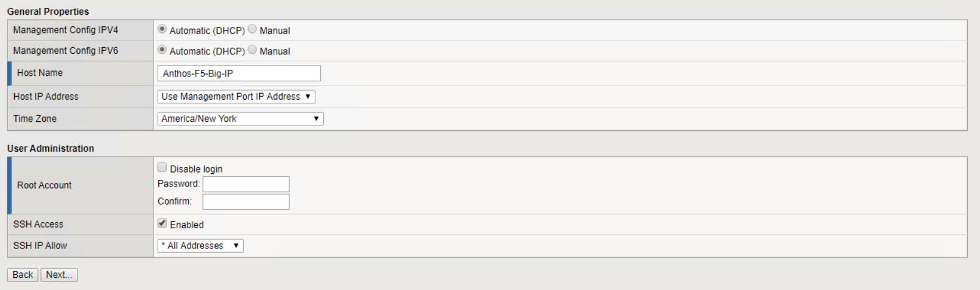Open the Time Zone dropdown

[240, 119]
